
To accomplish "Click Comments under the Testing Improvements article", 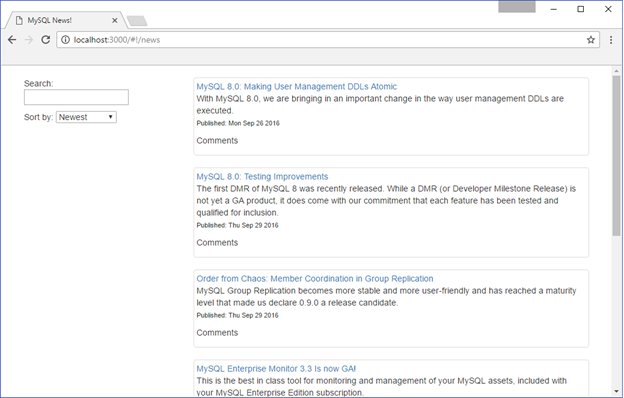I will pyautogui.click(x=217, y=243).
